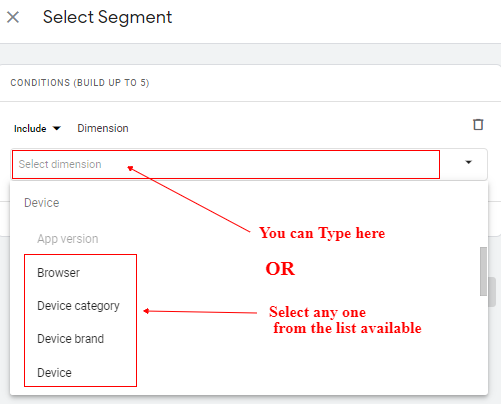Click the Include label text
501x404 pixels.
(30, 128)
